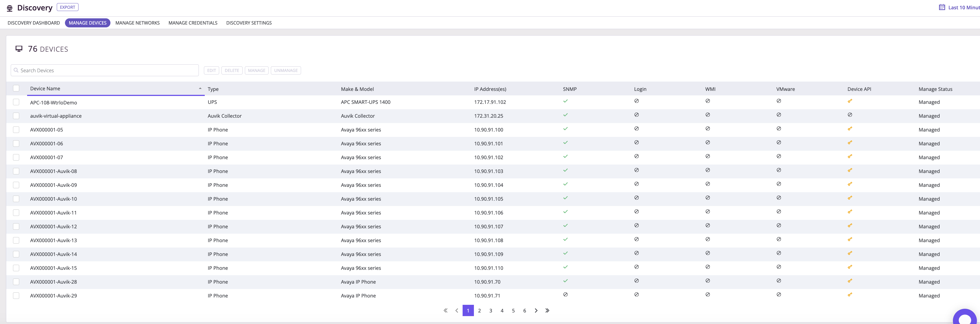Open Manage Credentials tab

point(193,23)
